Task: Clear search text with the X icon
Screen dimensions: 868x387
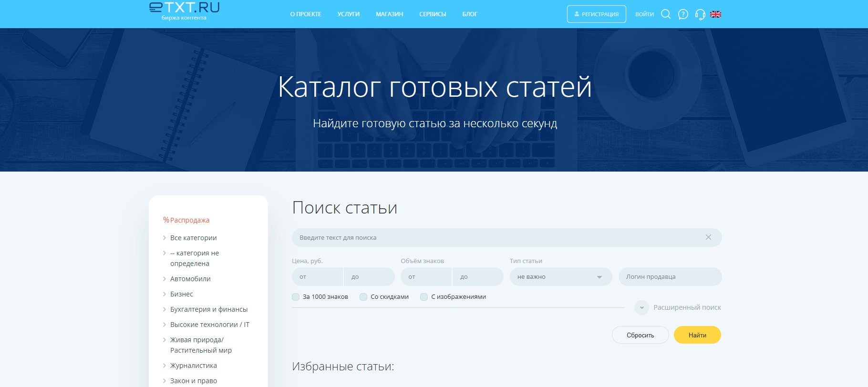Action: coord(708,237)
